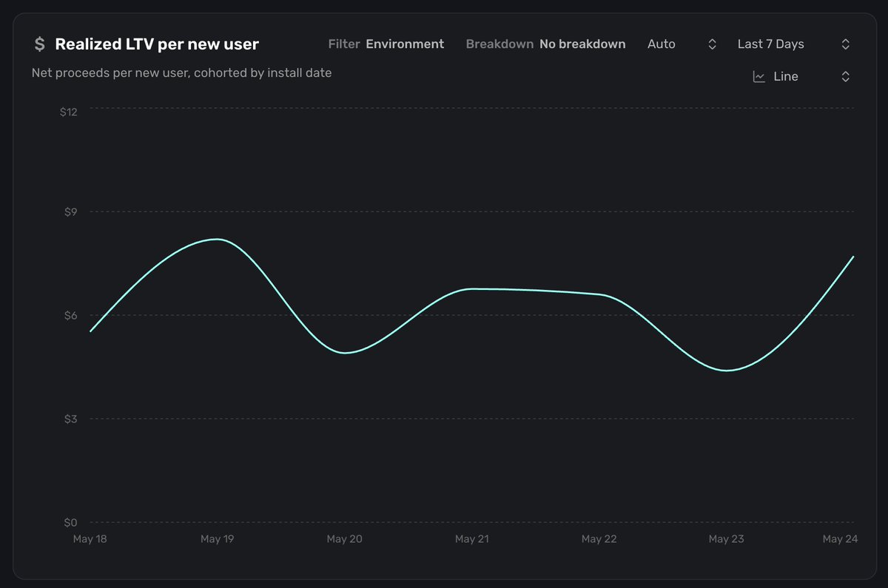Click the line's dip above May 20
Image resolution: width=888 pixels, height=588 pixels.
346,353
